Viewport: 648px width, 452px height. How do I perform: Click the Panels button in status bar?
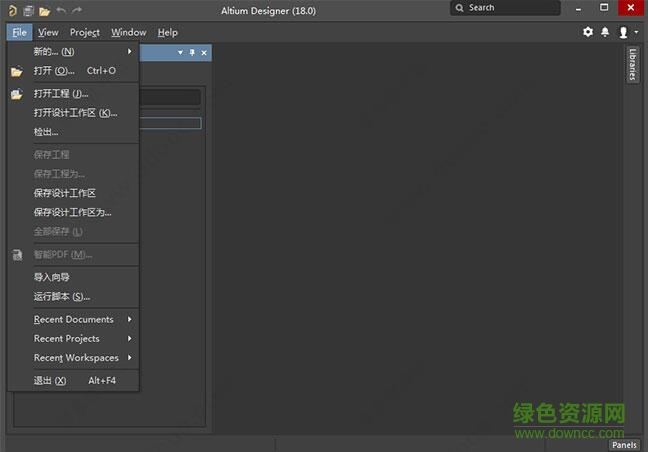[x=624, y=445]
